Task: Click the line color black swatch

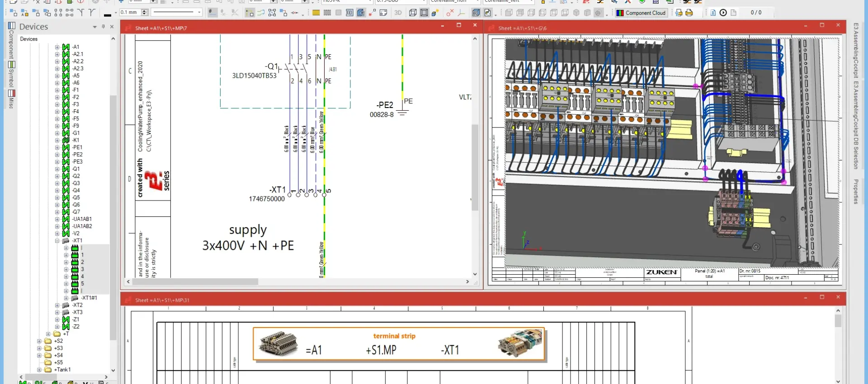Action: 108,14
